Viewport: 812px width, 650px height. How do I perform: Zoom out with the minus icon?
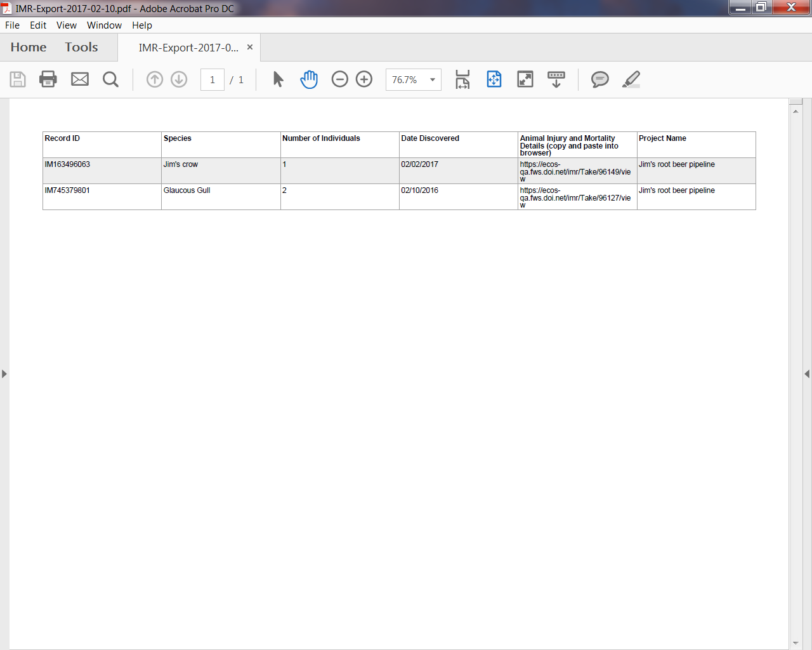[340, 79]
